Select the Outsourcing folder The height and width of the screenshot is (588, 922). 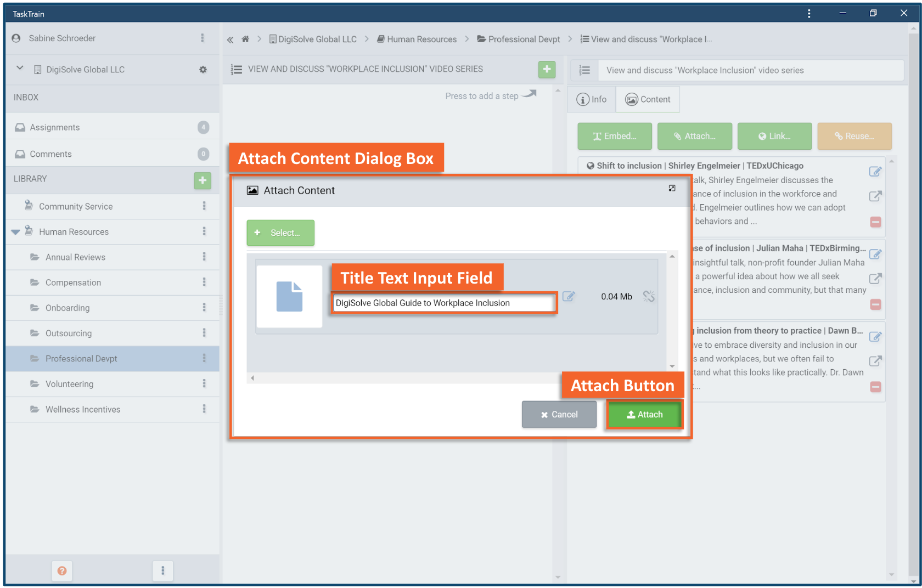(69, 333)
